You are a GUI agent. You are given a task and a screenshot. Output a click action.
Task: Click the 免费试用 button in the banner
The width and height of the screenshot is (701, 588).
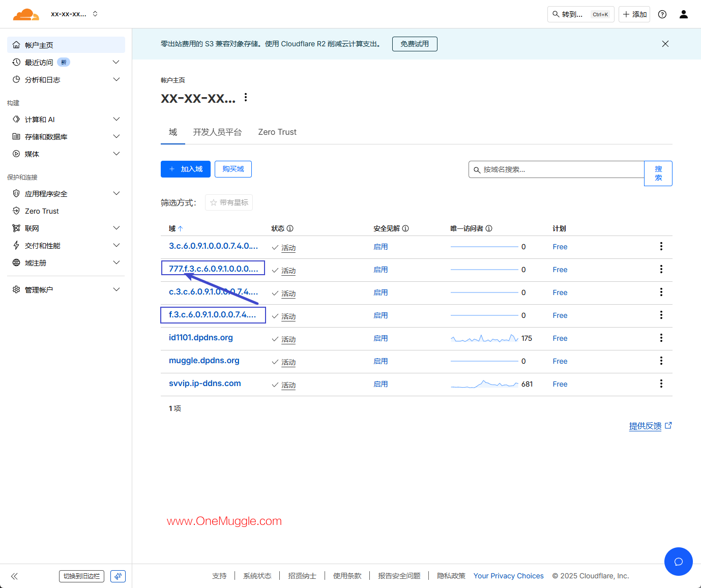(415, 44)
